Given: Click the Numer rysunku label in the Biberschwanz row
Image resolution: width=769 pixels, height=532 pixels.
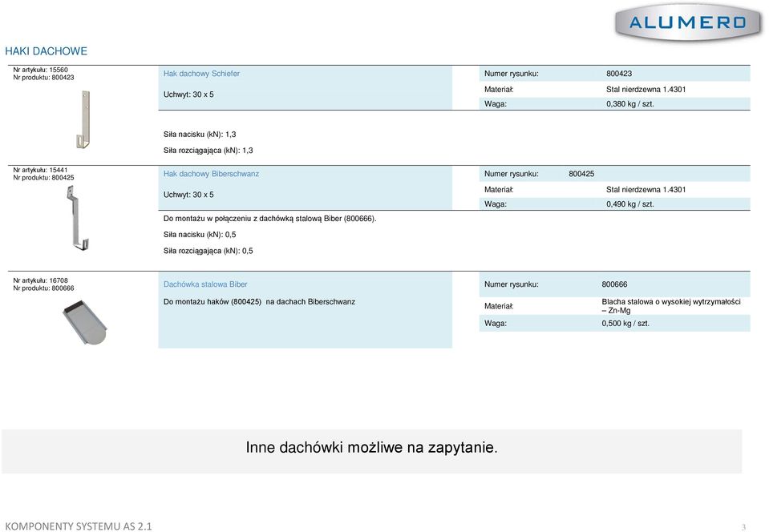Looking at the screenshot, I should (511, 174).
